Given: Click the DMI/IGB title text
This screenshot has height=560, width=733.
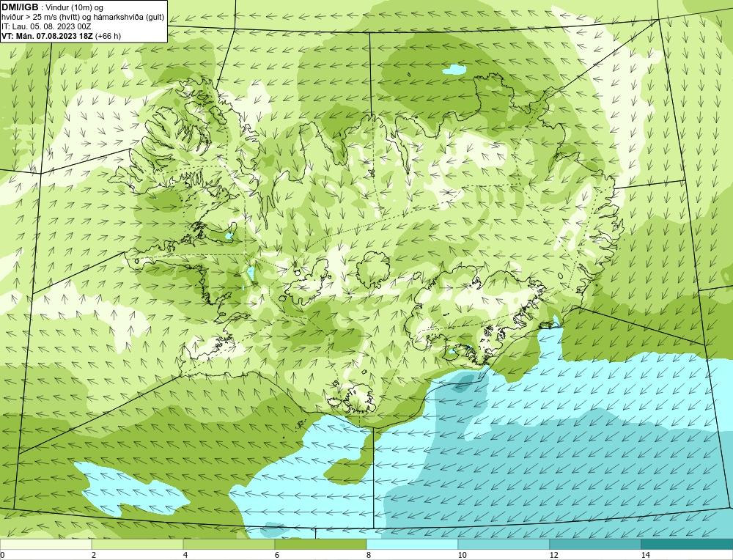Looking at the screenshot, I should [20, 7].
